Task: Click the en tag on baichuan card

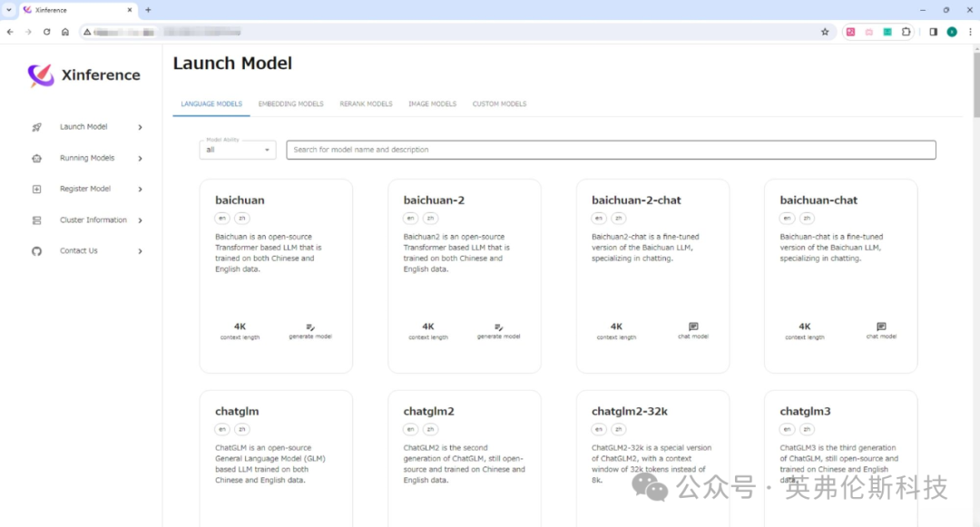Action: [x=222, y=219]
